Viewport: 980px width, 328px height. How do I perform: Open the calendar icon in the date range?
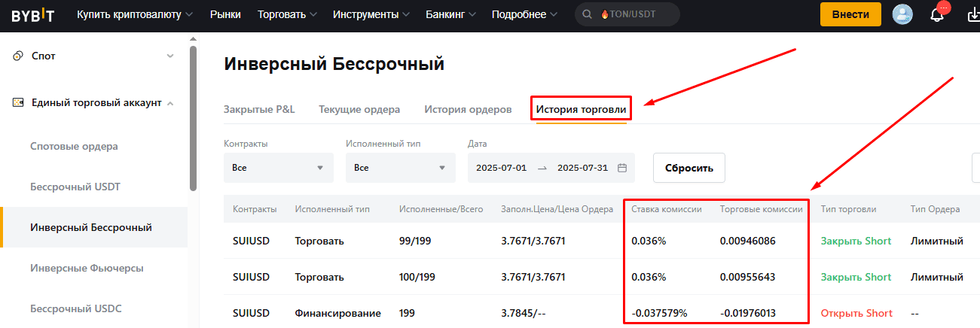pyautogui.click(x=622, y=168)
